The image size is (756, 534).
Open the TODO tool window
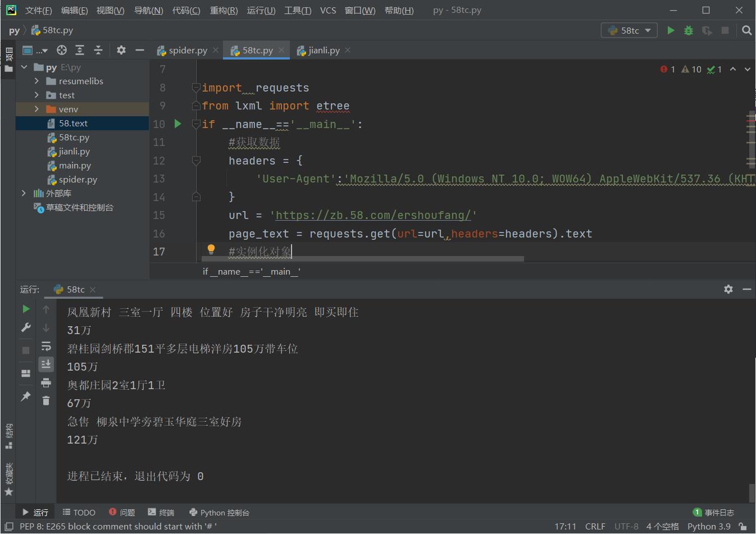point(79,512)
